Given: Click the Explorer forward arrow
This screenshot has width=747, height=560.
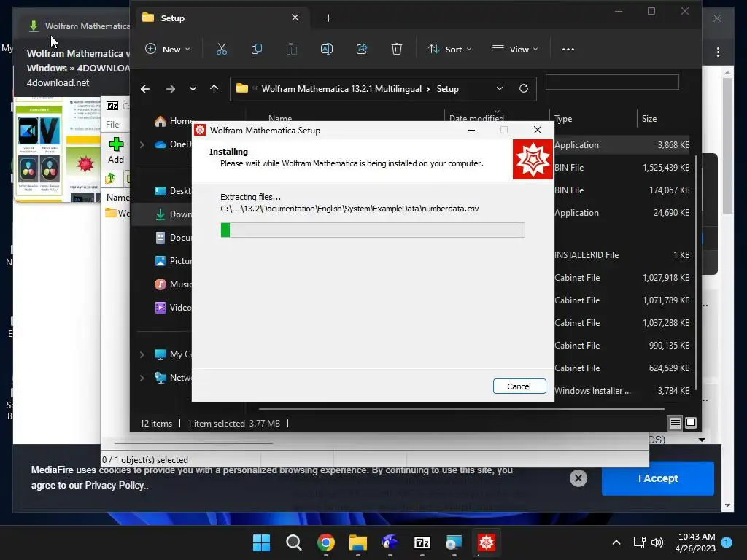Looking at the screenshot, I should point(171,89).
